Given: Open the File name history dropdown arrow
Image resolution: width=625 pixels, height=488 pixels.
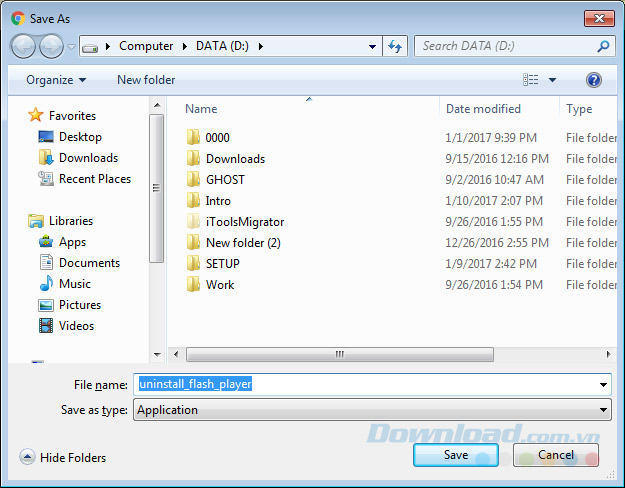Looking at the screenshot, I should point(603,385).
